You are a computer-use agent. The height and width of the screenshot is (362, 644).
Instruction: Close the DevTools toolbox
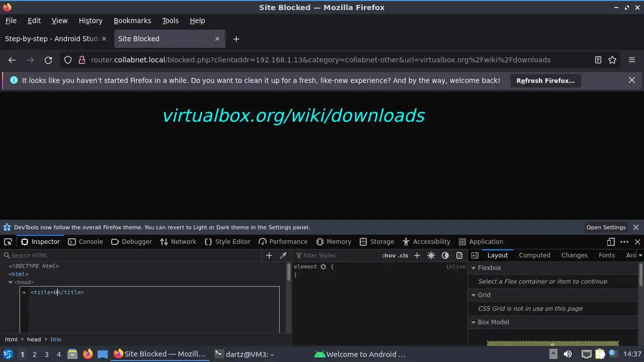point(637,242)
